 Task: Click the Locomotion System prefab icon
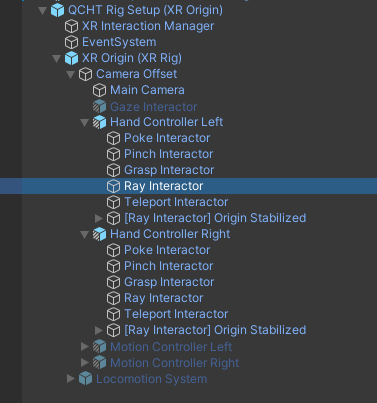coord(85,379)
